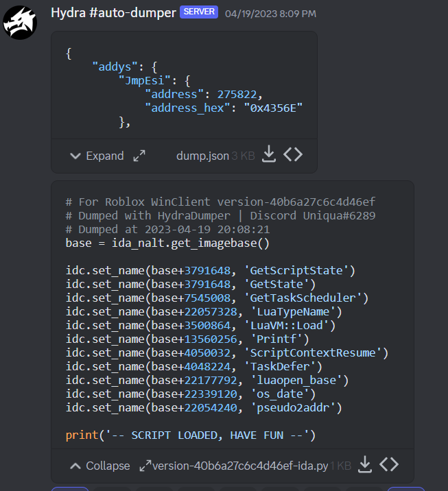Screen dimensions: 448x491
Task: Click the 'LuaVM::Load' line
Action: [200, 325]
